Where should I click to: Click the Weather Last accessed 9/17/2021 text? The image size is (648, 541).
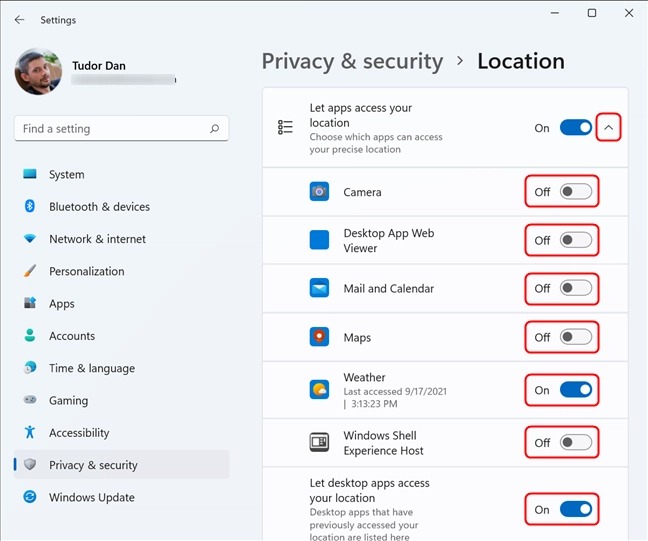395,397
